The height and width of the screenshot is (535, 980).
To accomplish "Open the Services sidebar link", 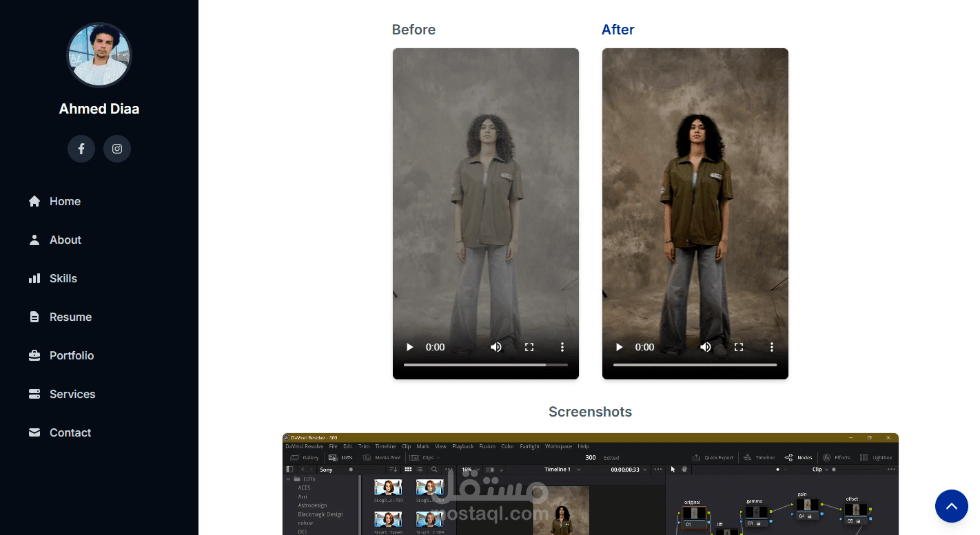I will [x=61, y=394].
